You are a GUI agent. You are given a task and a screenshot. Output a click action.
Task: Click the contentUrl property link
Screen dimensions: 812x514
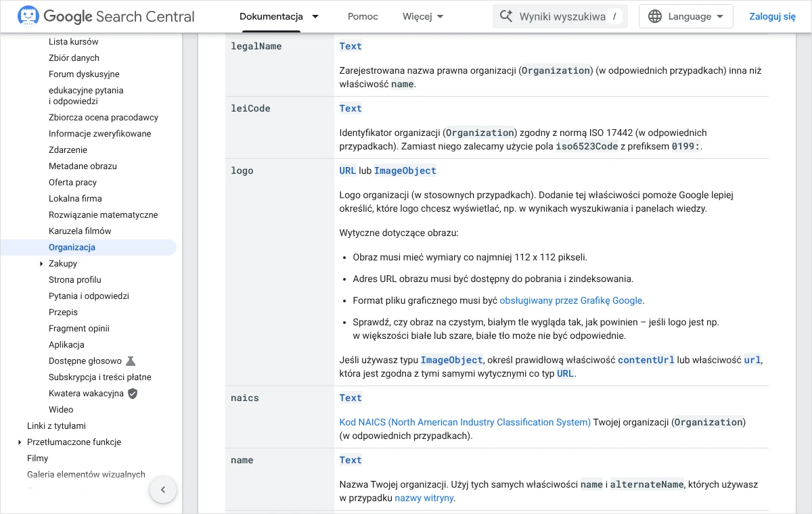[646, 360]
